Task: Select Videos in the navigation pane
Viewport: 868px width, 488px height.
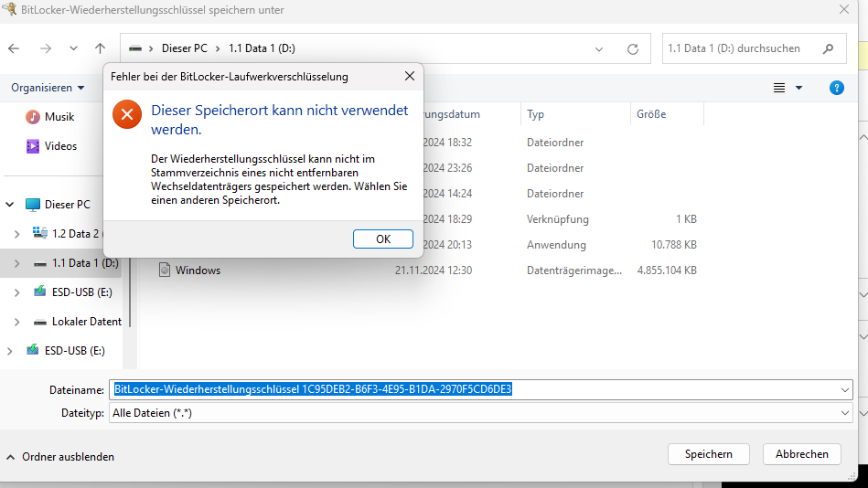Action: (x=60, y=146)
